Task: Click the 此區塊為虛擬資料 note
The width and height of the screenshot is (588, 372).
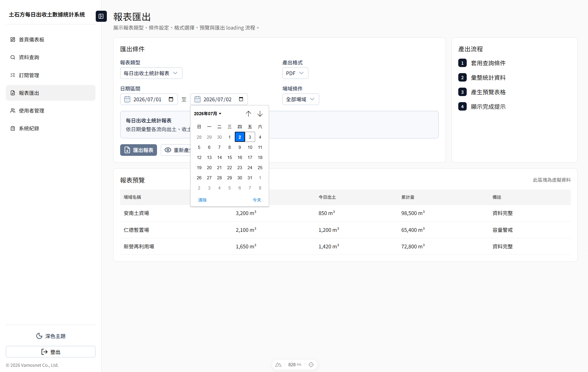Action: (552, 180)
